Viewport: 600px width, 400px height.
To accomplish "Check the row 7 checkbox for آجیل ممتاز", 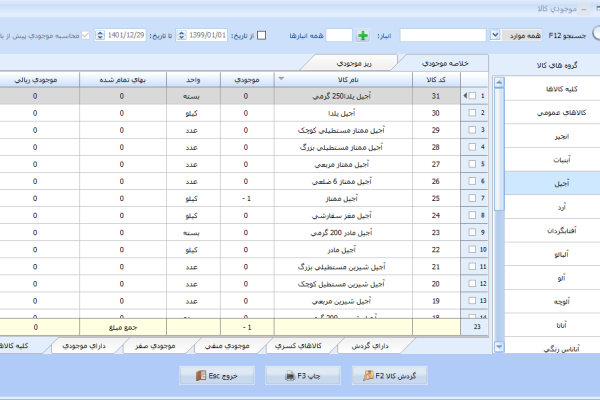I will 473,198.
